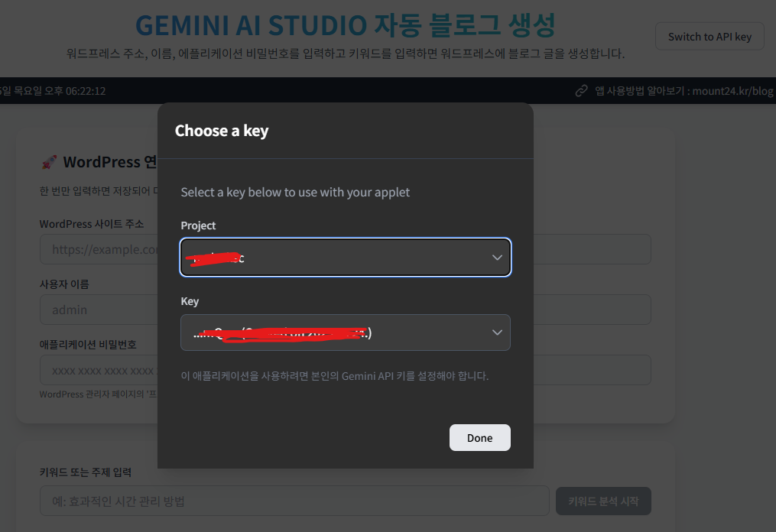776x532 pixels.
Task: Focus the WordPress 사이트 주소 input field
Action: pyautogui.click(x=99, y=249)
